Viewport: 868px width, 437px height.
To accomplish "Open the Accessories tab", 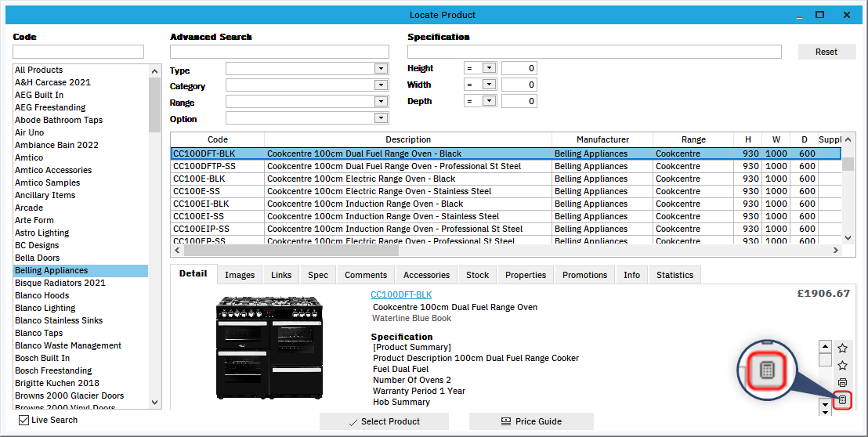I will pos(426,275).
